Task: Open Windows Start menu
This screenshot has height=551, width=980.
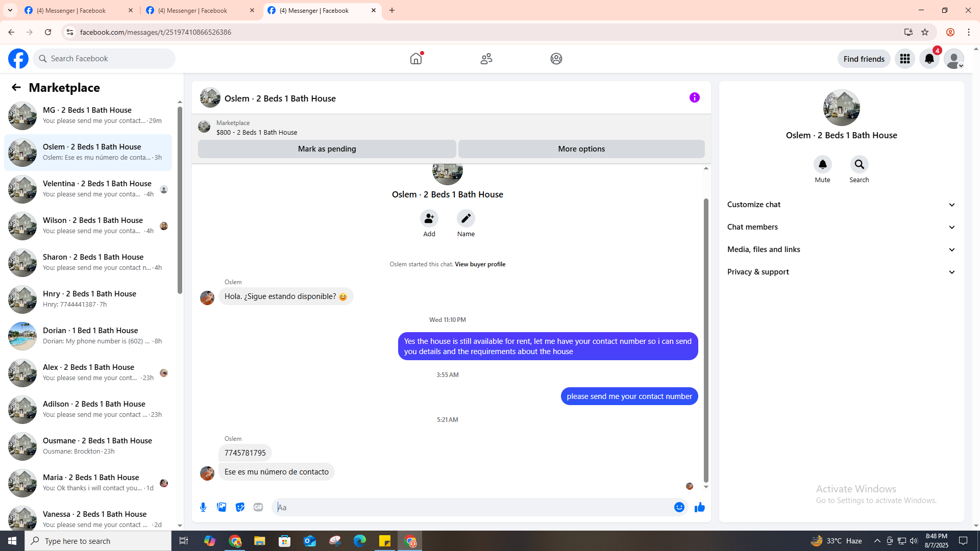Action: (x=12, y=541)
